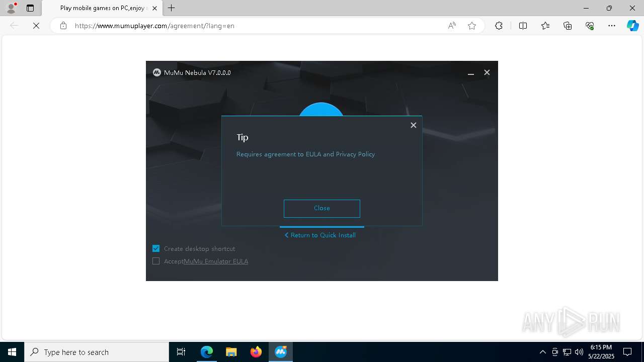Screen dimensions: 644x362
Task: Open network status tray icon
Action: click(567, 352)
